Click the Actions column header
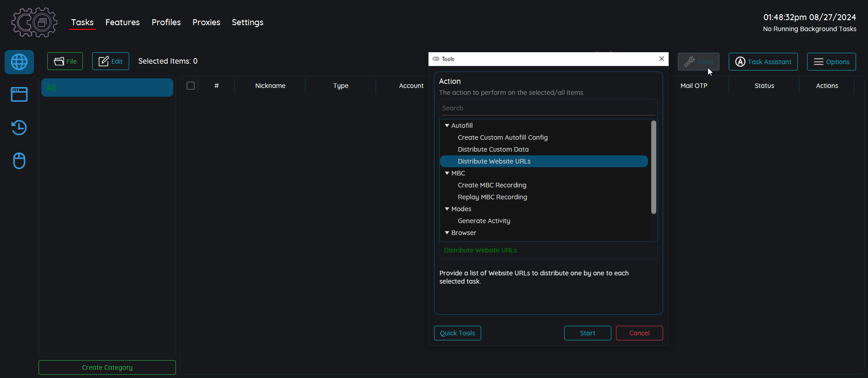The image size is (868, 378). pos(827,86)
